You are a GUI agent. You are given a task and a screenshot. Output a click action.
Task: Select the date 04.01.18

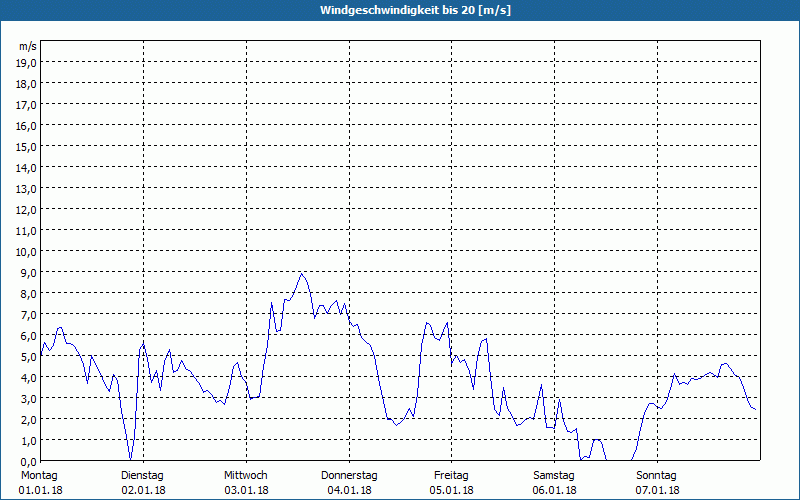pyautogui.click(x=349, y=490)
